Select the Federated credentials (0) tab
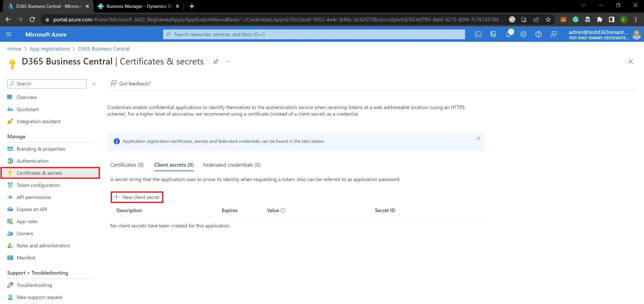 [232, 165]
